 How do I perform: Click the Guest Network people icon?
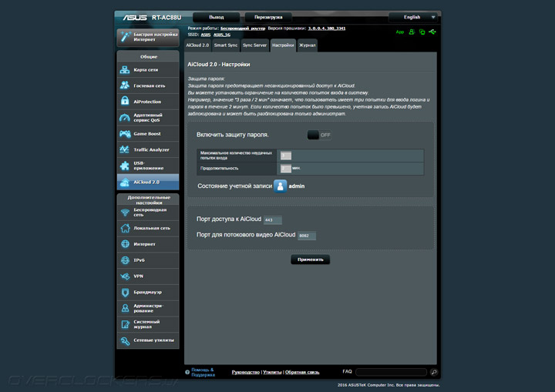point(125,85)
